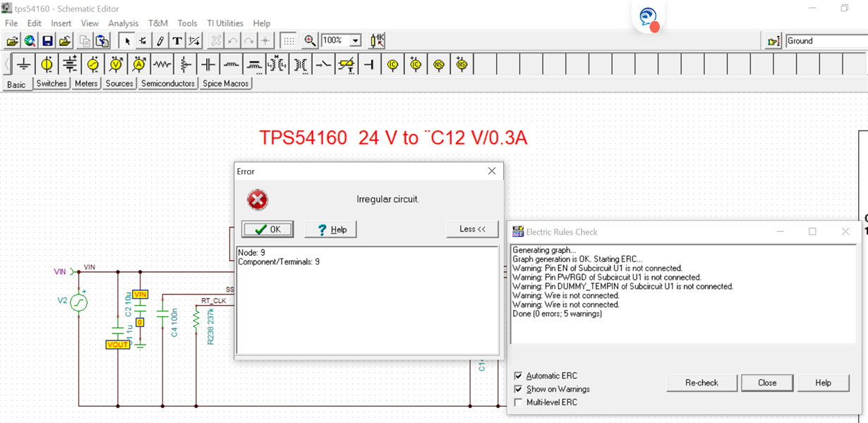
Task: Select the wire drawing pencil tool
Action: tap(160, 41)
